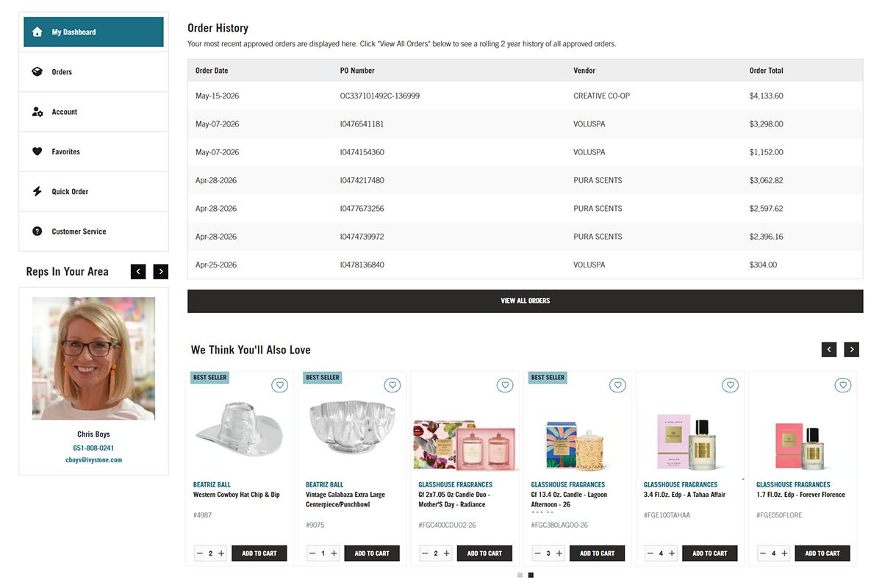This screenshot has width=882, height=588.
Task: Open the Orders menu item
Action: [x=93, y=72]
